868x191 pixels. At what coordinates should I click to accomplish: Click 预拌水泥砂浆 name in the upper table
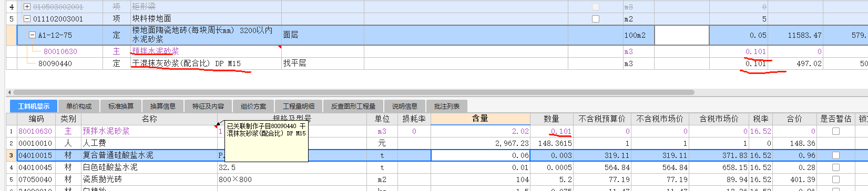[x=155, y=51]
